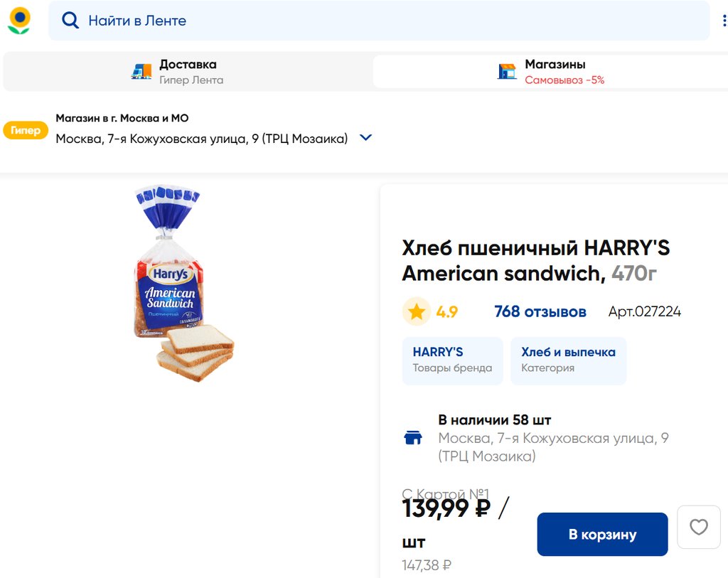Open the Хлеб и выпечка category chip
Viewport: 728px width, 578px height.
pos(568,360)
